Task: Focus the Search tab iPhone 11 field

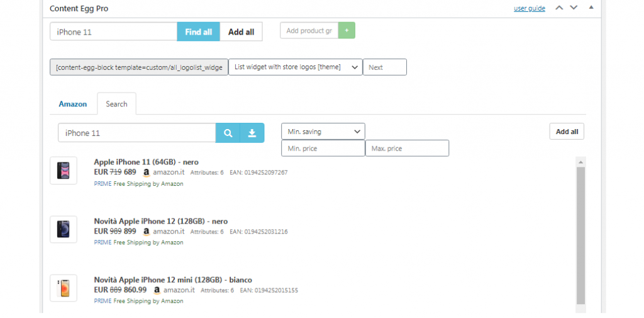Action: [136, 133]
